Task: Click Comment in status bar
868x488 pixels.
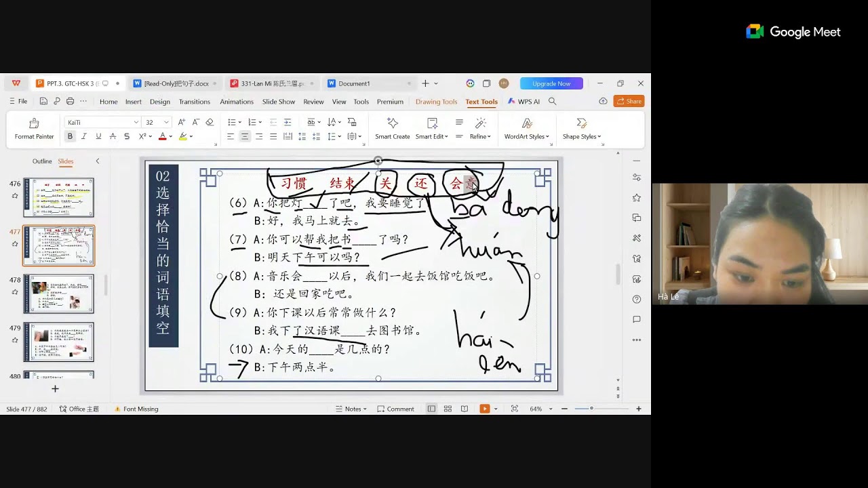Action: (x=395, y=409)
